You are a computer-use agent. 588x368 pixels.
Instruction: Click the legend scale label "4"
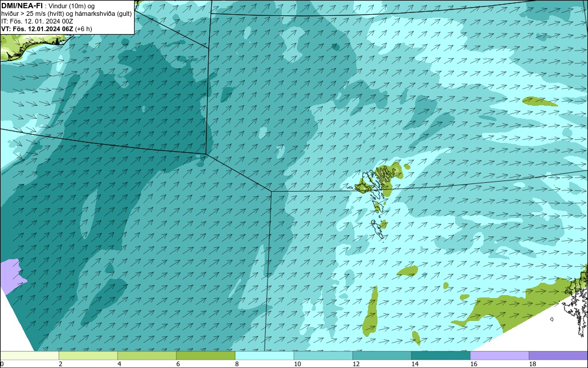click(119, 364)
